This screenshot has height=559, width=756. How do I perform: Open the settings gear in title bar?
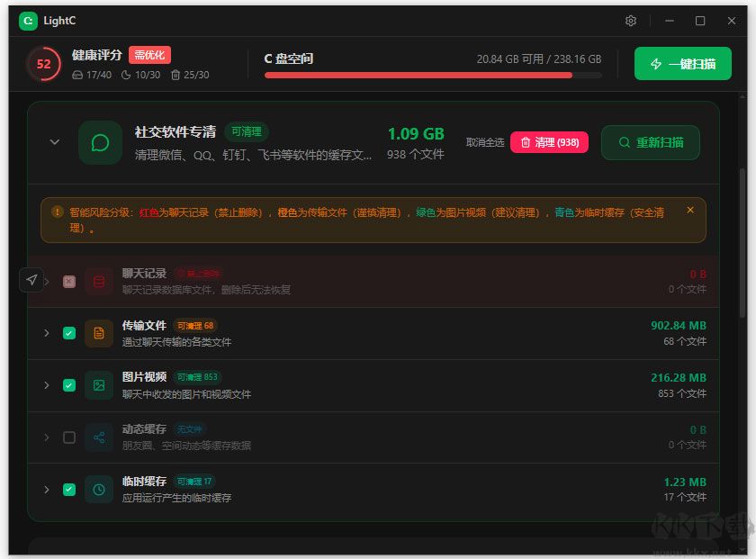pyautogui.click(x=631, y=21)
